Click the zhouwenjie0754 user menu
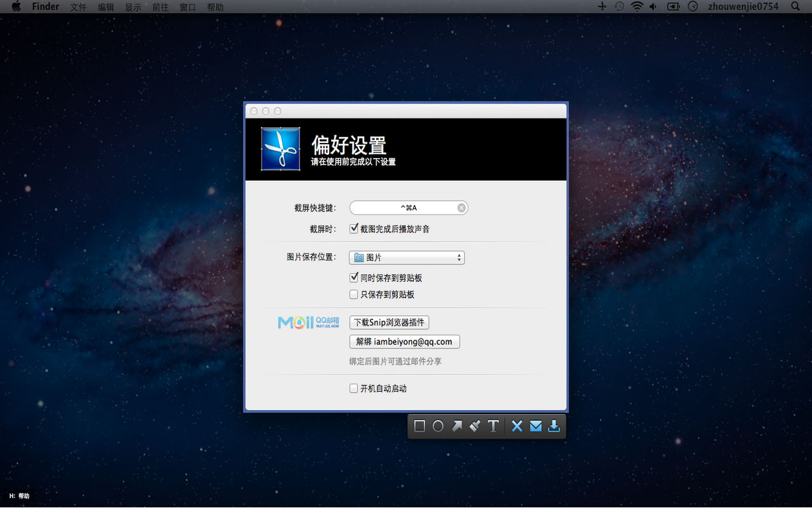Screen dimensions: 812x508 coord(743,6)
